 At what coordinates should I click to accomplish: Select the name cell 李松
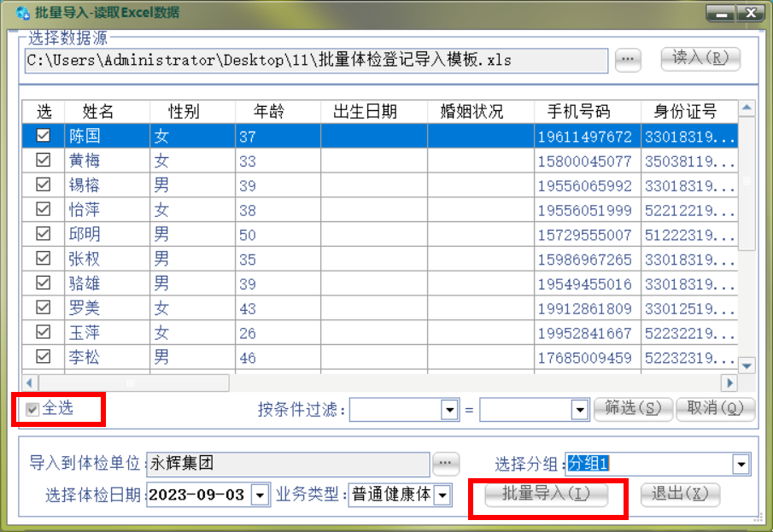107,356
